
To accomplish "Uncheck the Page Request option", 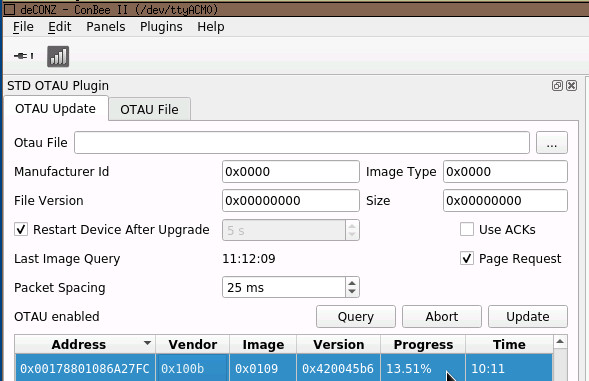I will coord(467,258).
